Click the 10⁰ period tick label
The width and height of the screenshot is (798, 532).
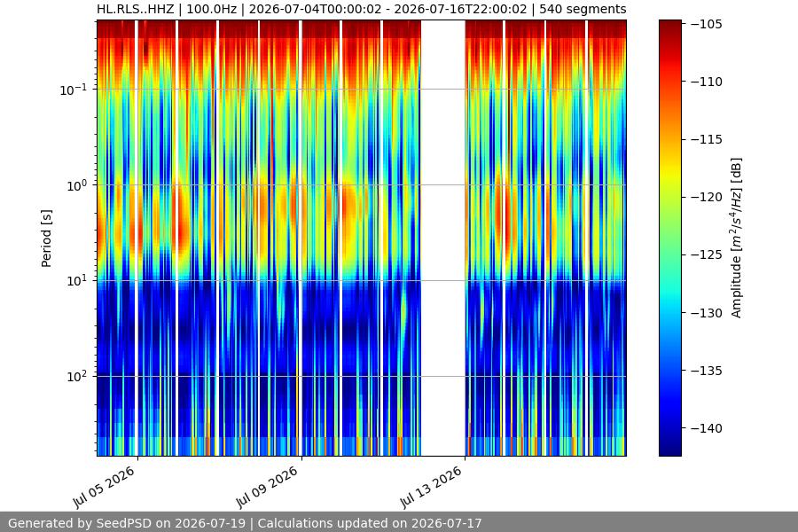click(x=76, y=185)
